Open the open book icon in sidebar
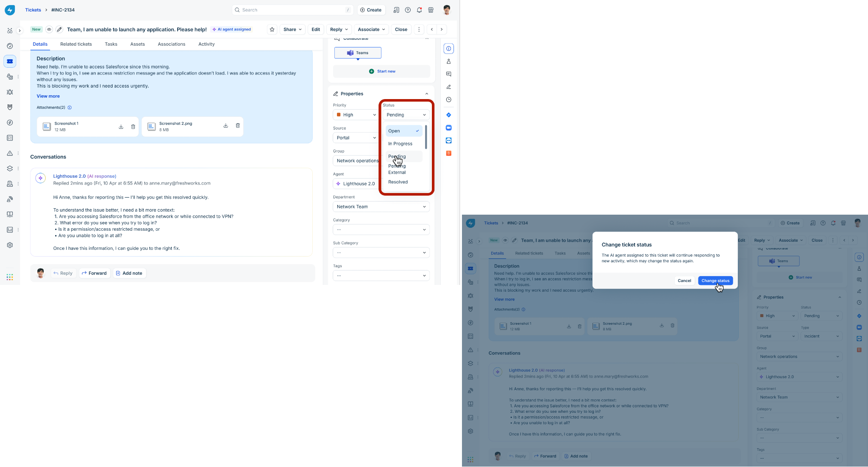Image resolution: width=868 pixels, height=467 pixels. coord(10,214)
